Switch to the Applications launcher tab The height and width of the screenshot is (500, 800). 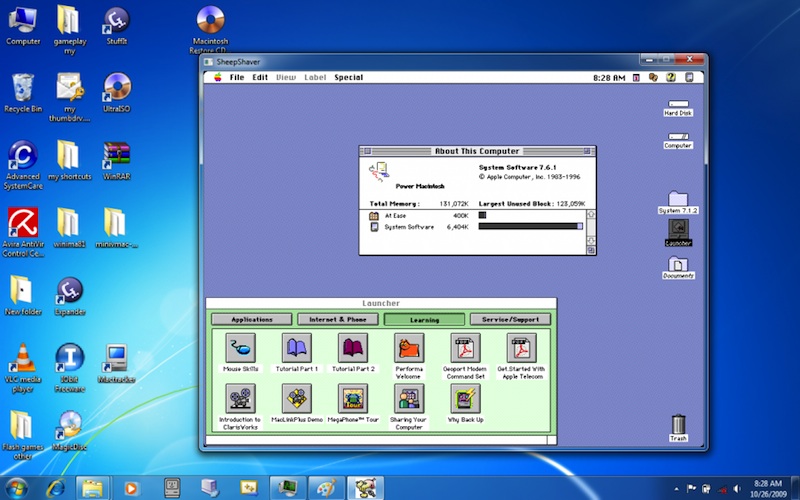[251, 320]
